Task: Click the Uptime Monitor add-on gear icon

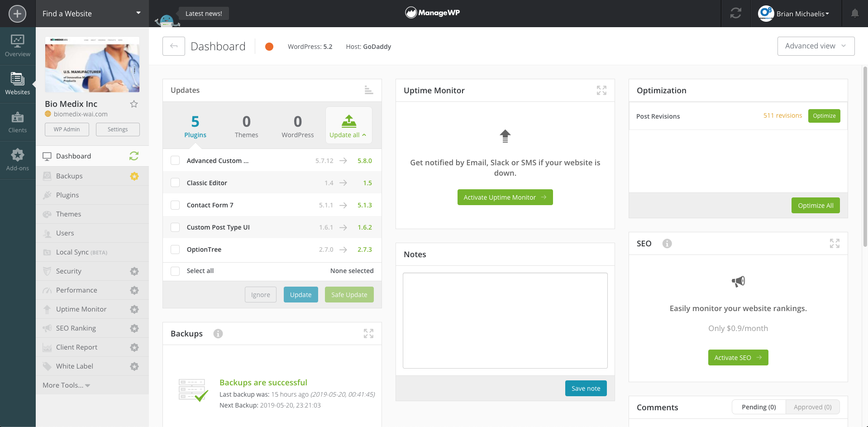Action: (x=134, y=309)
